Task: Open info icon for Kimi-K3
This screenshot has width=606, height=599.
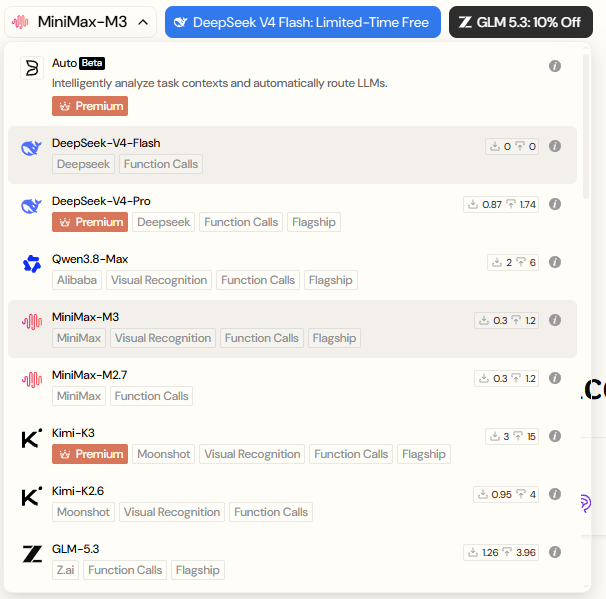Action: pos(555,436)
